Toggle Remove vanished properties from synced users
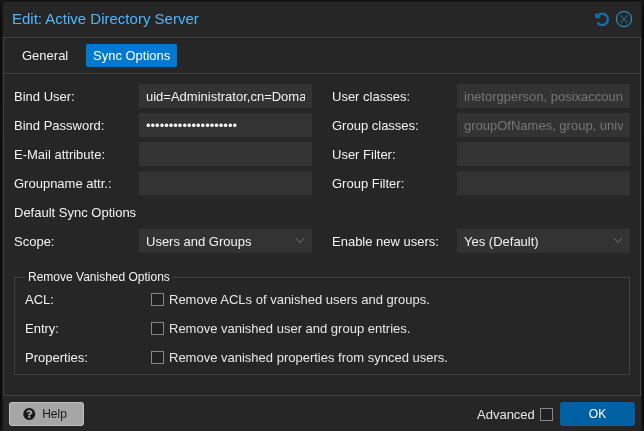The image size is (644, 431). click(x=157, y=357)
